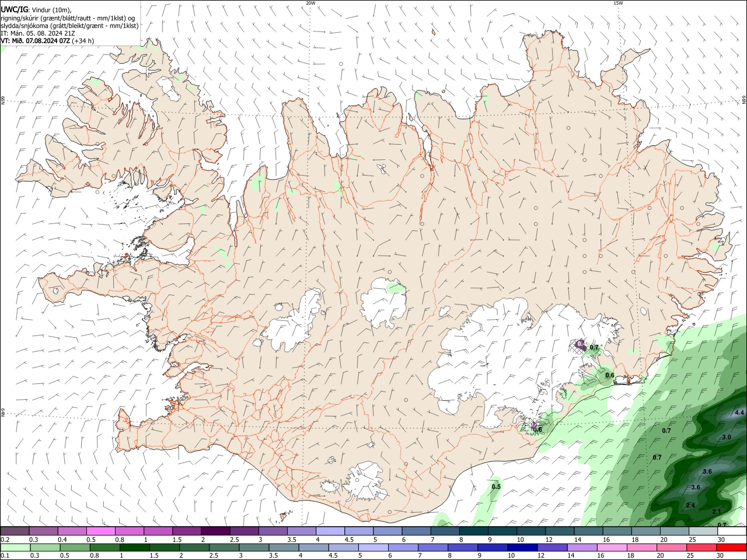Click the darkest plum swatch starting at 2

pos(215,531)
